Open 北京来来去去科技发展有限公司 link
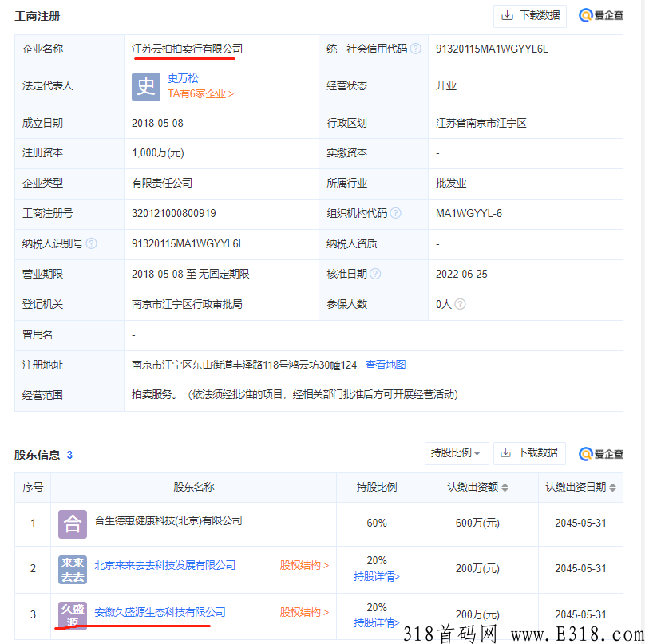645x644 pixels. click(x=165, y=565)
